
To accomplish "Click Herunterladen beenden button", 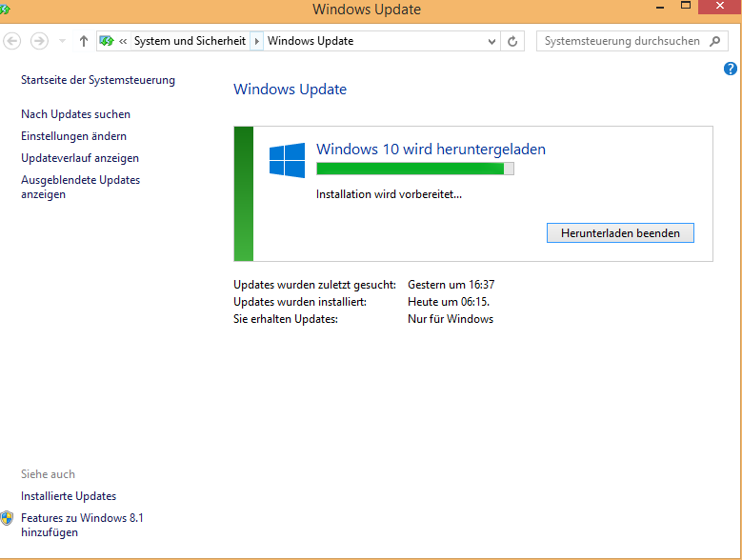I will click(x=620, y=233).
